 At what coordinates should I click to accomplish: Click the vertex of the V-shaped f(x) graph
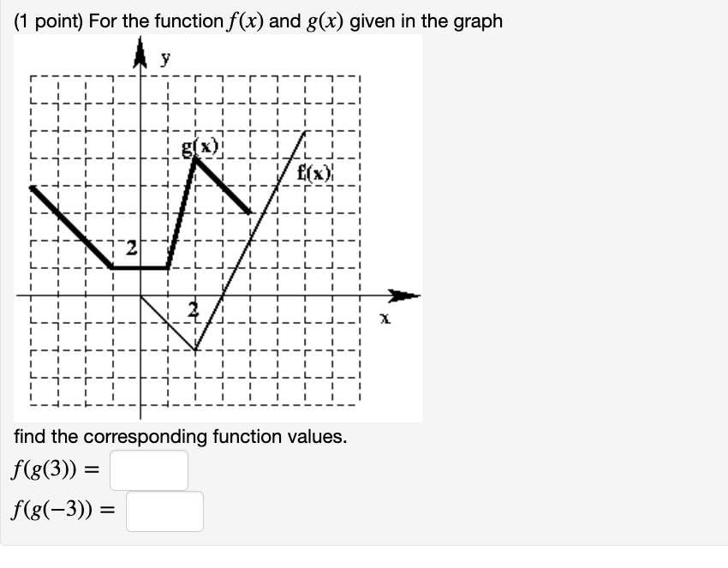[x=195, y=350]
